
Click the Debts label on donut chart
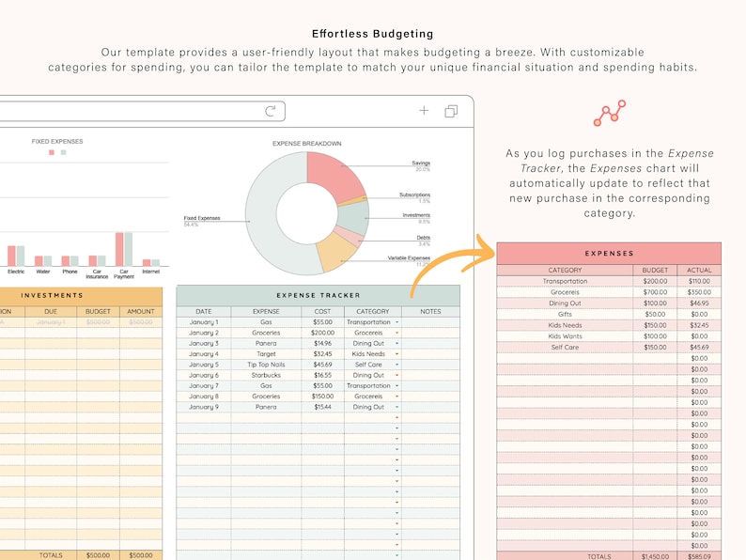424,238
